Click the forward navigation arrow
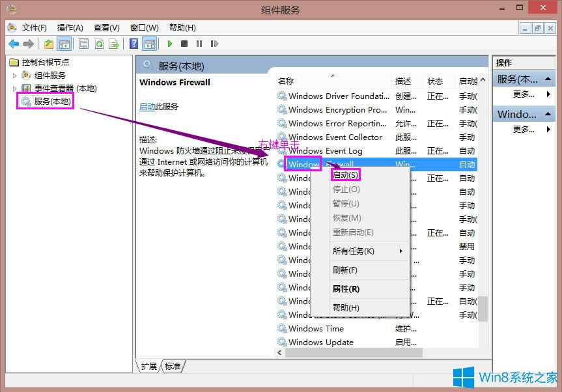 [x=29, y=44]
